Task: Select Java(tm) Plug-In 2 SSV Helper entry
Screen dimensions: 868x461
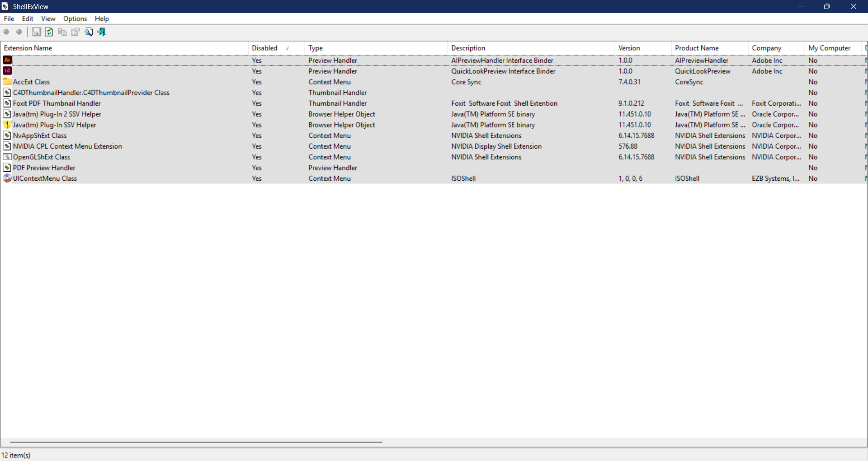Action: 57,114
